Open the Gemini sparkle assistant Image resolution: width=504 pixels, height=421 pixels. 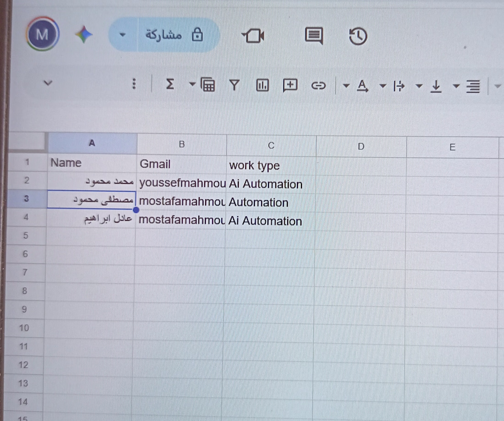pyautogui.click(x=84, y=34)
